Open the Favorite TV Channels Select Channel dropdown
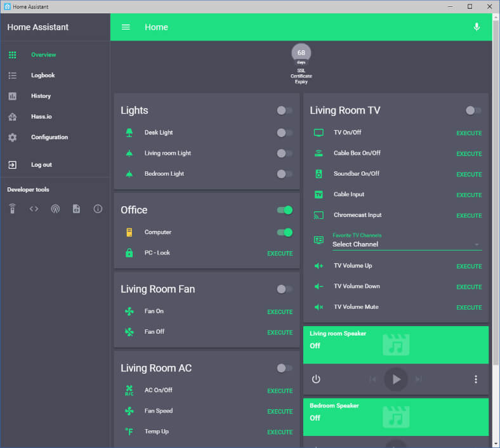The width and height of the screenshot is (500, 448). [407, 244]
